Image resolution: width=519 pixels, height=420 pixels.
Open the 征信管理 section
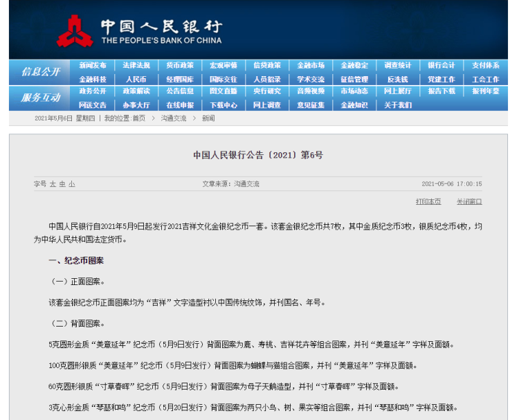[x=354, y=80]
